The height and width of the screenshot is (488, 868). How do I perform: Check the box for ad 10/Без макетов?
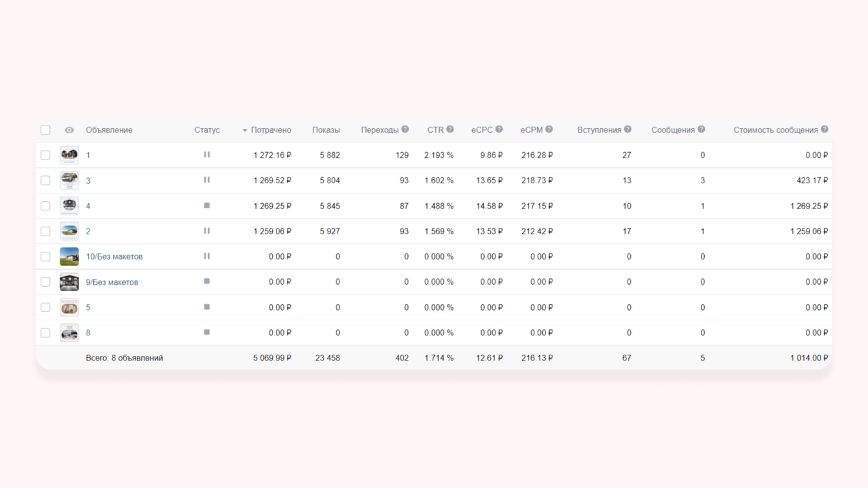pyautogui.click(x=45, y=256)
